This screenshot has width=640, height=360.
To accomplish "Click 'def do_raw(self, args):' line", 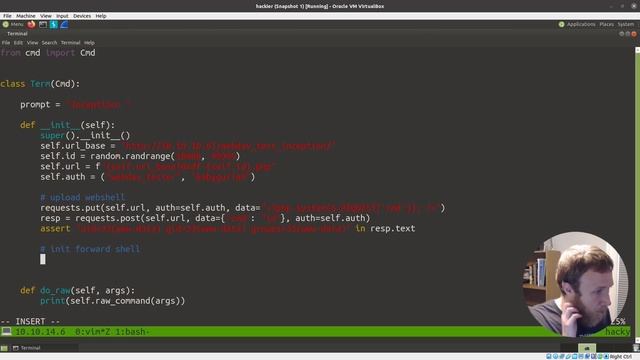I will pos(78,290).
